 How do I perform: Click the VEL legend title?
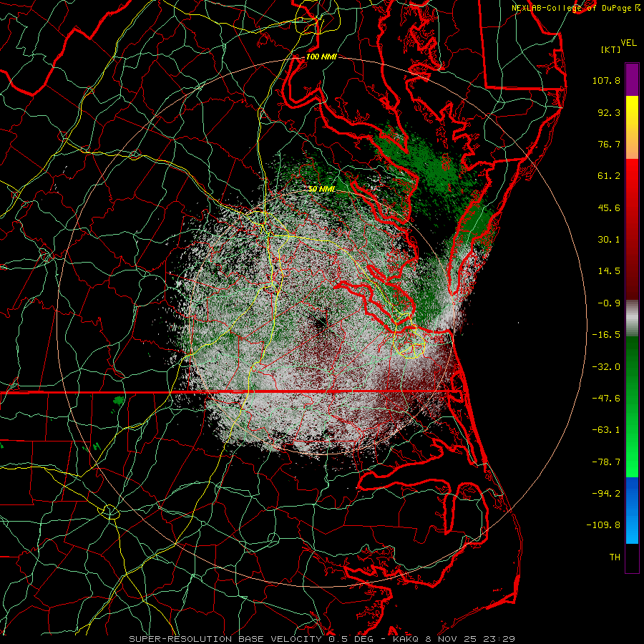tap(628, 43)
